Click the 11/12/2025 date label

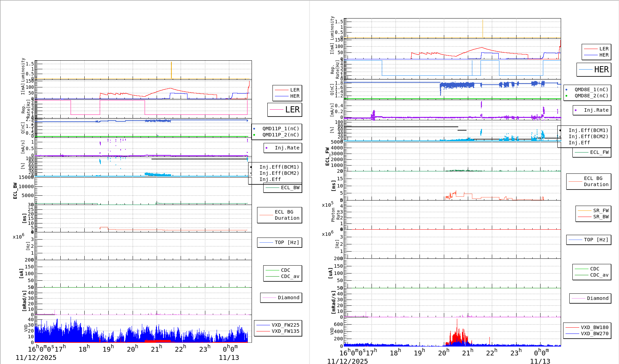[x=35, y=357]
